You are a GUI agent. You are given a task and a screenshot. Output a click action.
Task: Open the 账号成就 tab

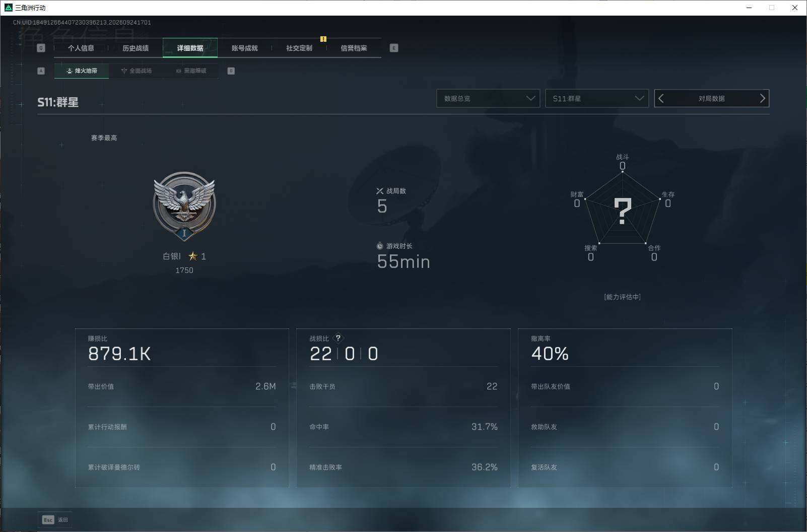(244, 48)
